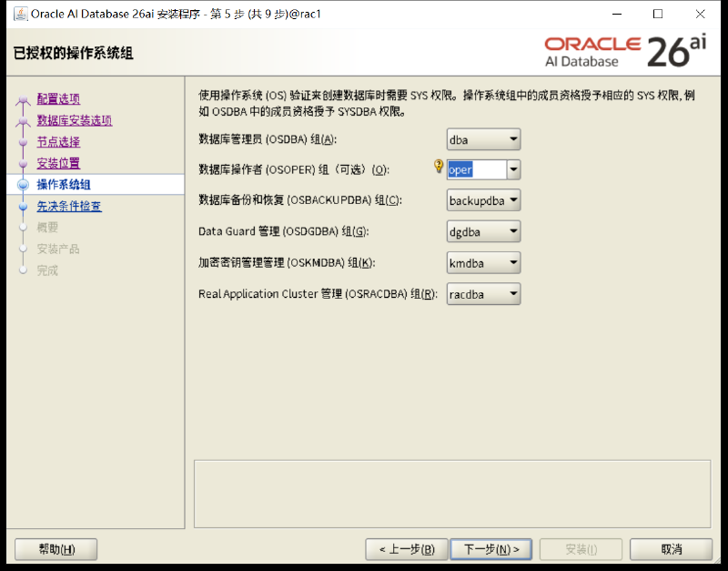The width and height of the screenshot is (728, 571).
Task: Open the OSRACDBA dropdown showing racdba
Action: [483, 293]
